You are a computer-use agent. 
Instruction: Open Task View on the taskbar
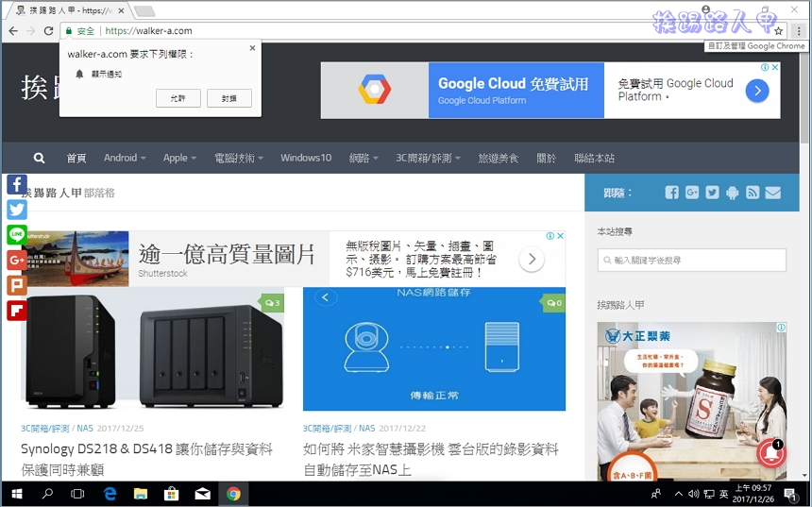point(77,494)
